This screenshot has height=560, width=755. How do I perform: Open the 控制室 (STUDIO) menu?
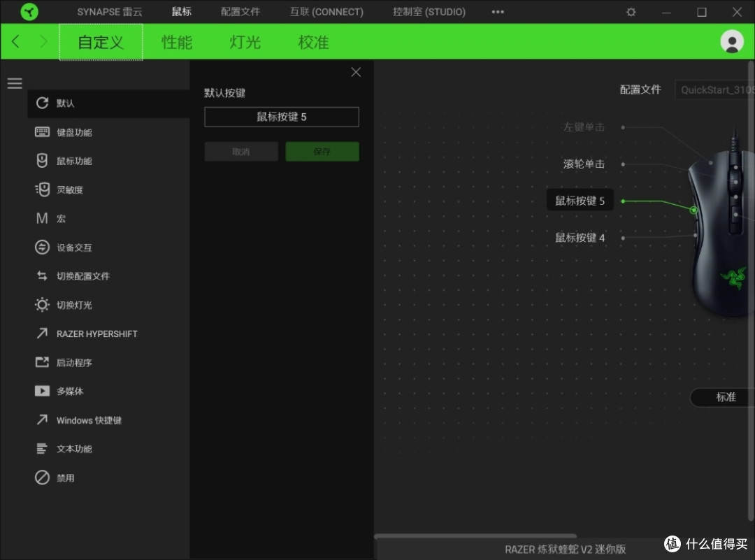click(429, 12)
